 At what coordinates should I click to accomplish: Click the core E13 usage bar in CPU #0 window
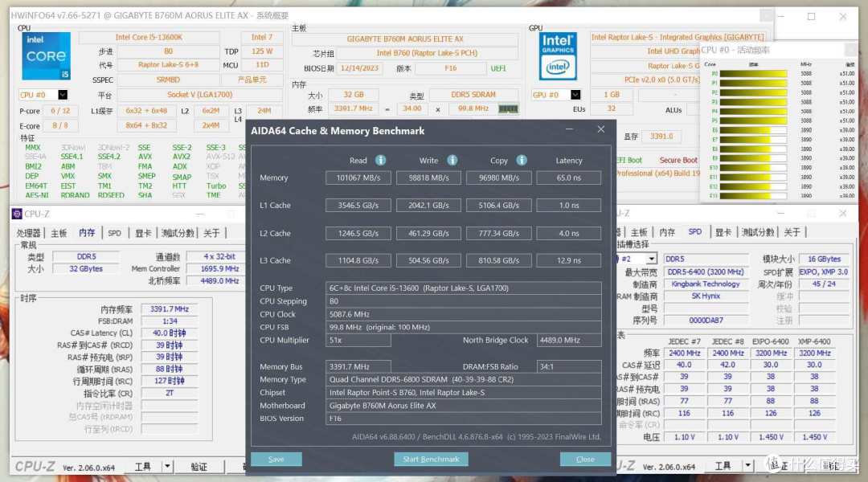pos(753,195)
